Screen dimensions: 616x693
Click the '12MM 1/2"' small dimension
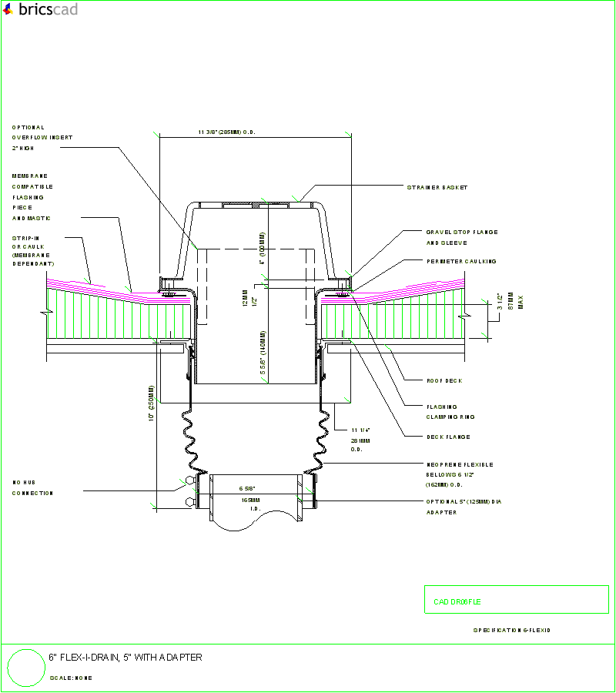point(249,298)
